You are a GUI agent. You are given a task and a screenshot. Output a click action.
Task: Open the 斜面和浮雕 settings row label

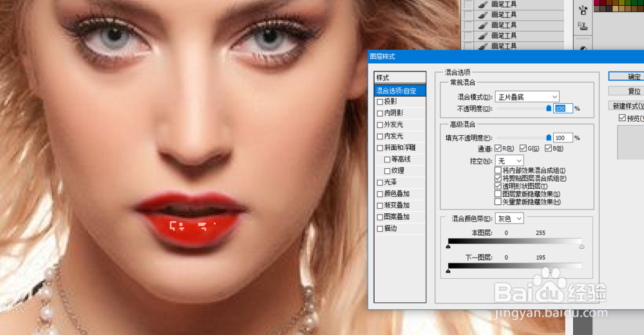pos(400,148)
